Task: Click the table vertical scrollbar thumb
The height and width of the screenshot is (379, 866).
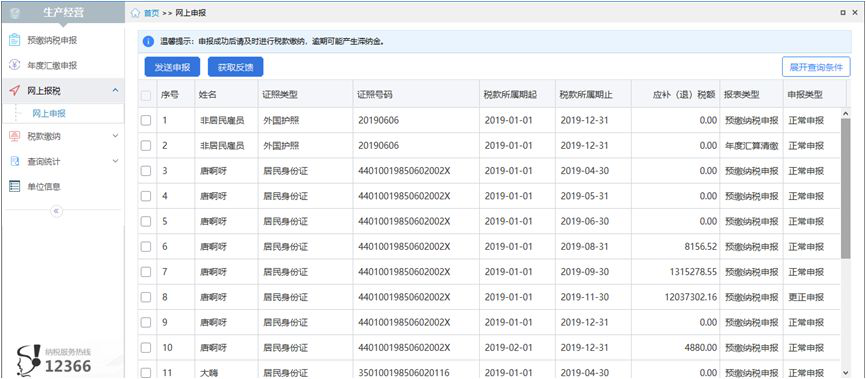Action: 846,188
